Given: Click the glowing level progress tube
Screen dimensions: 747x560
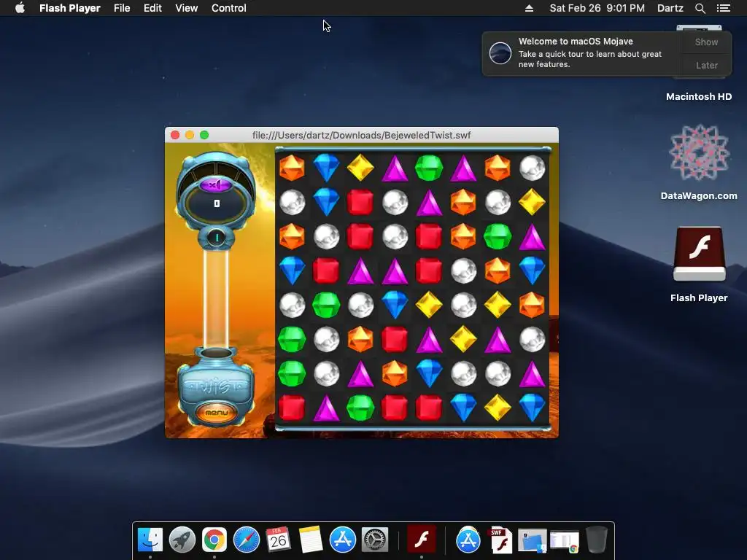Looking at the screenshot, I should [x=216, y=299].
